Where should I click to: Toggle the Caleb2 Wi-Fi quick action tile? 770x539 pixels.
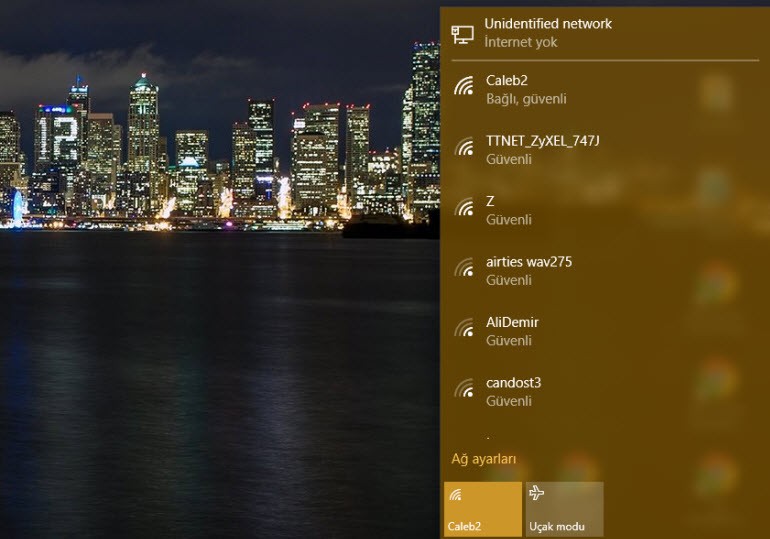coord(482,509)
